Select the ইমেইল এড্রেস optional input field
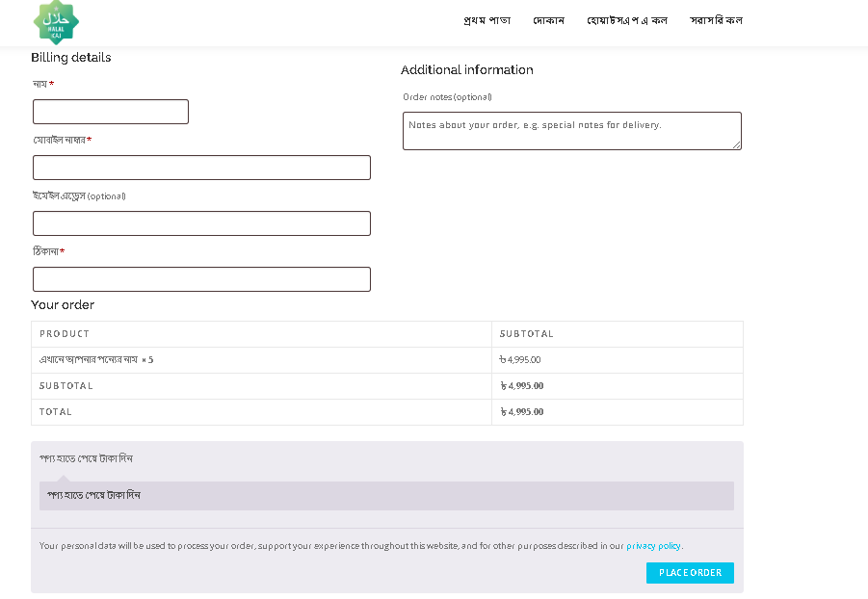This screenshot has width=868, height=599. tap(201, 223)
